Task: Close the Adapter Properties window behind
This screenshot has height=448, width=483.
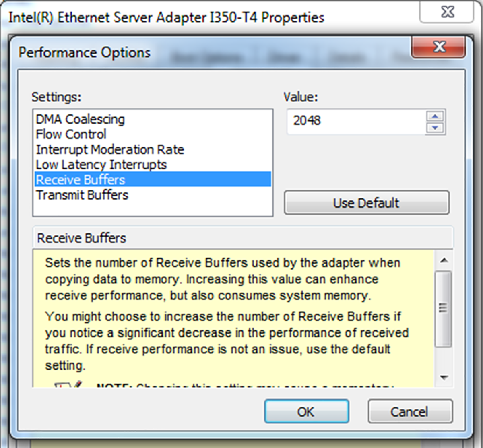Action: (x=447, y=12)
